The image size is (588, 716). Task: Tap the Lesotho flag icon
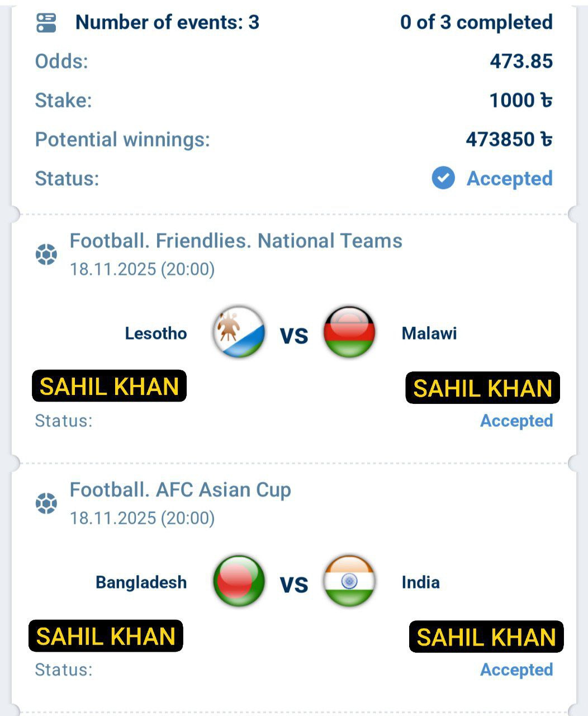tap(239, 332)
